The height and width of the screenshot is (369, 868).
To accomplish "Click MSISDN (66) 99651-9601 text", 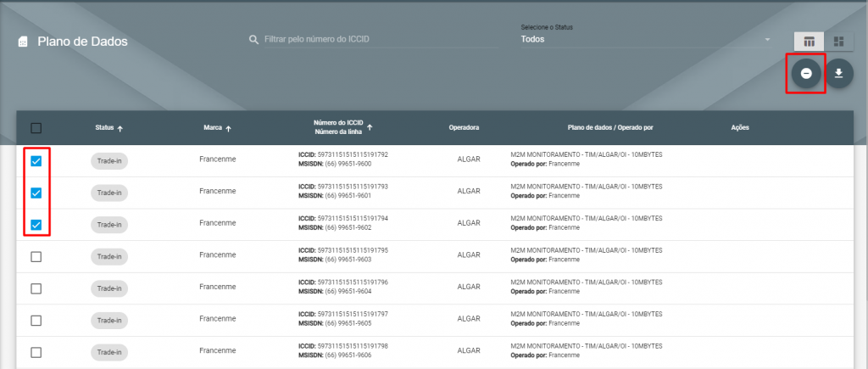I will [x=335, y=196].
